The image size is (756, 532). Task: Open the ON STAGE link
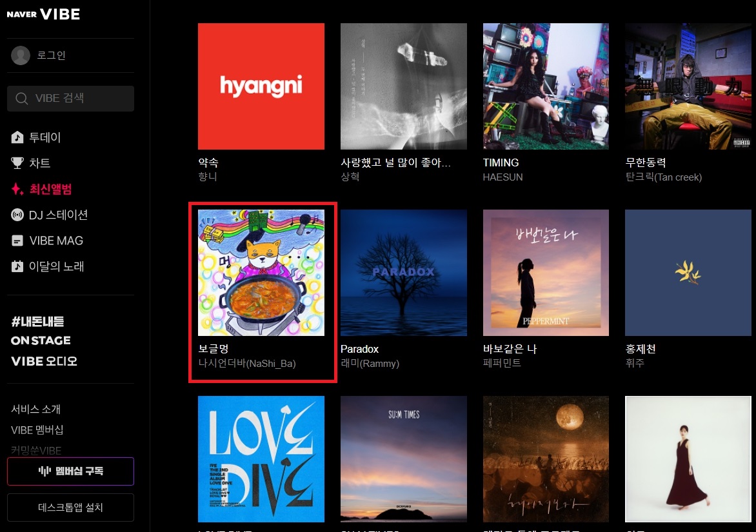(x=41, y=340)
